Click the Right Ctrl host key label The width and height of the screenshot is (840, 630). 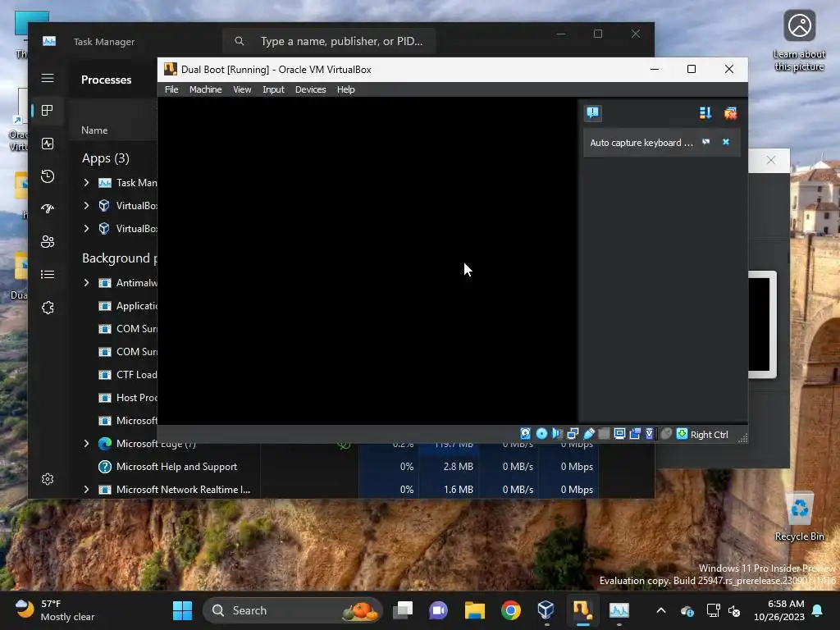(709, 435)
